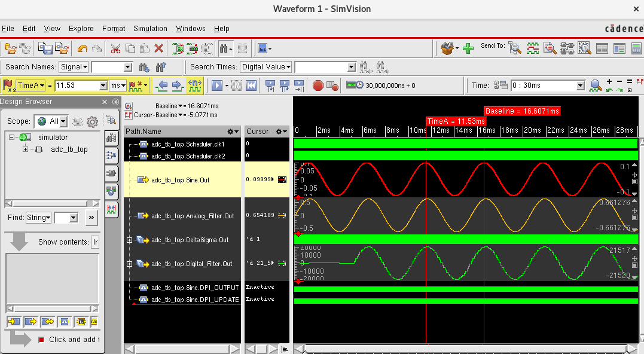Open the Format menu
The height and width of the screenshot is (354, 644).
pos(114,29)
